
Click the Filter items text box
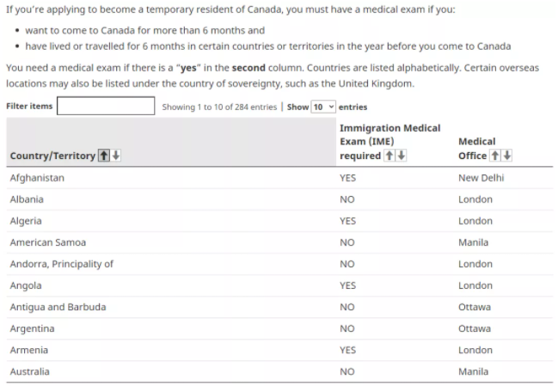(105, 107)
